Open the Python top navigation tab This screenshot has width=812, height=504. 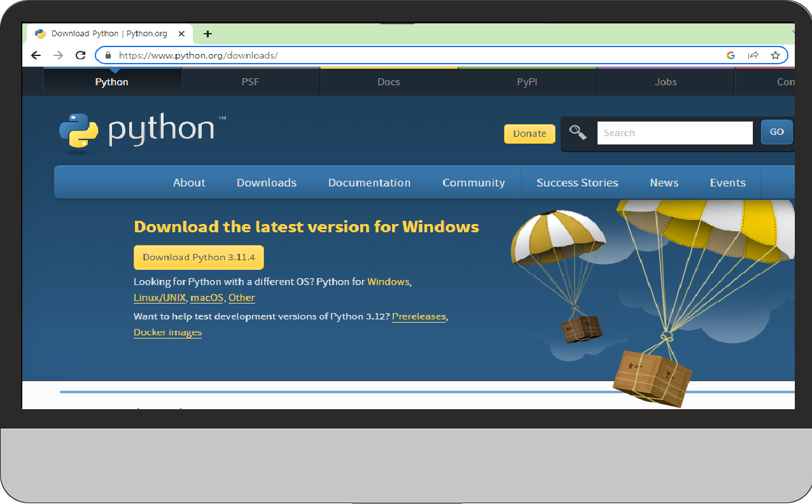click(x=112, y=81)
